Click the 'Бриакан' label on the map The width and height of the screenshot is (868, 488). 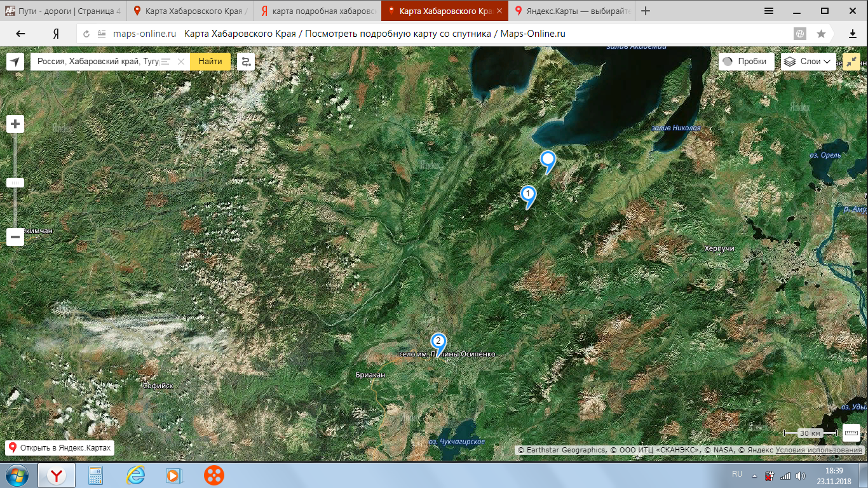click(370, 376)
